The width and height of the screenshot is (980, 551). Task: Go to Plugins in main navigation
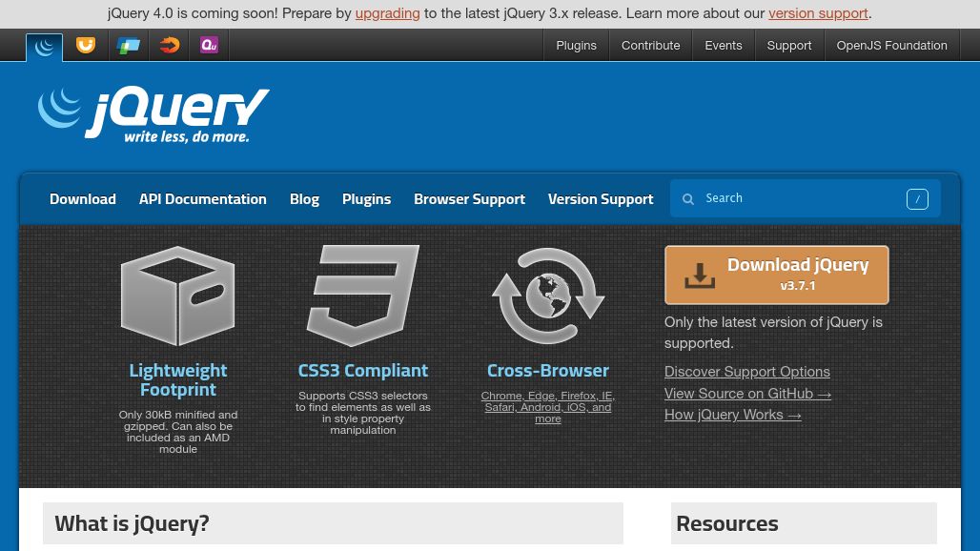(x=366, y=199)
